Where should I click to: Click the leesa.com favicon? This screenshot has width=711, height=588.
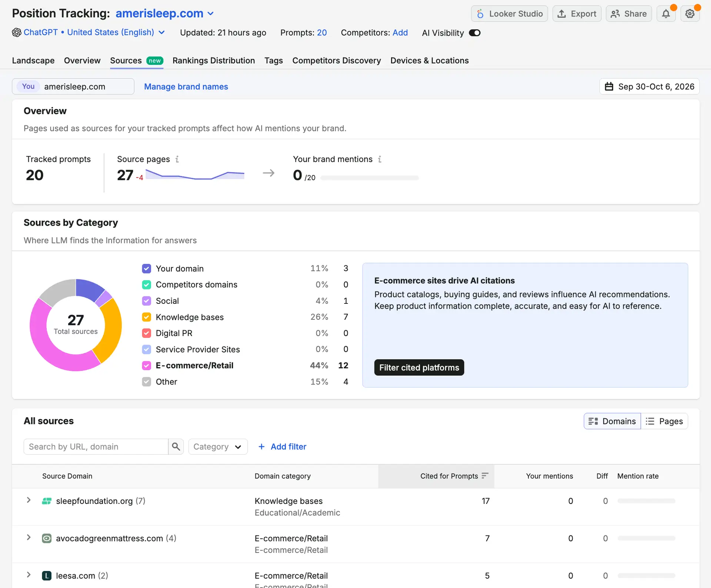(47, 576)
